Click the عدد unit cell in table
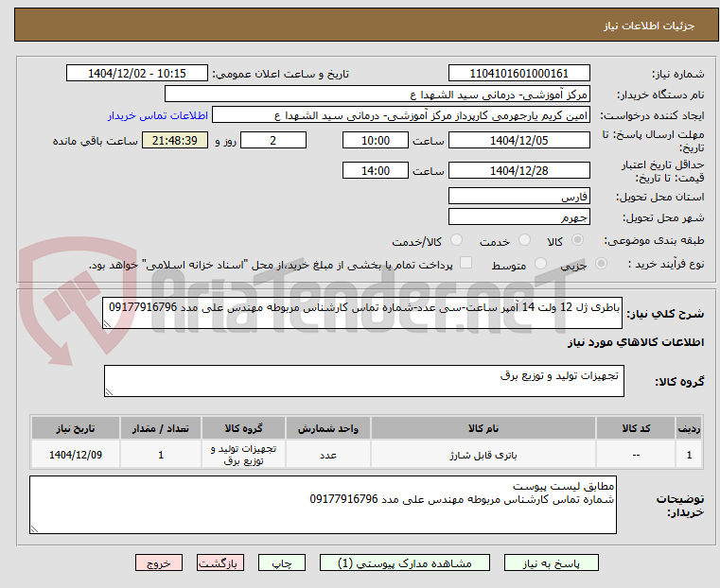 (x=328, y=455)
